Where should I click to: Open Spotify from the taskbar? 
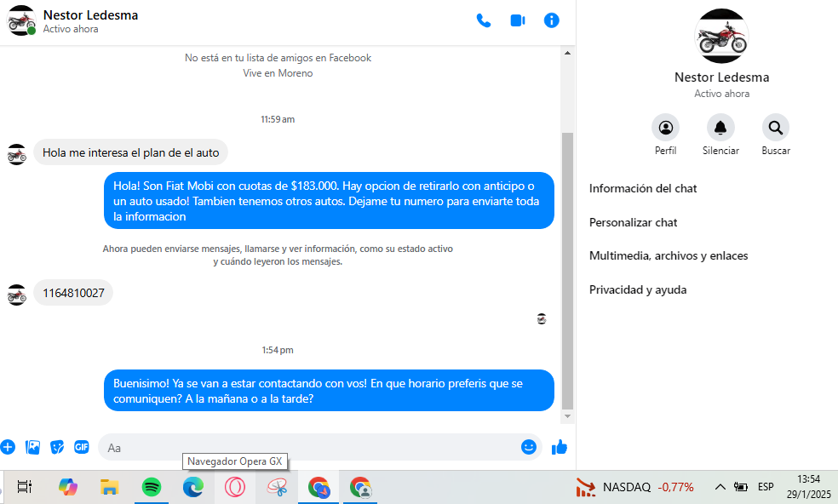pos(152,487)
